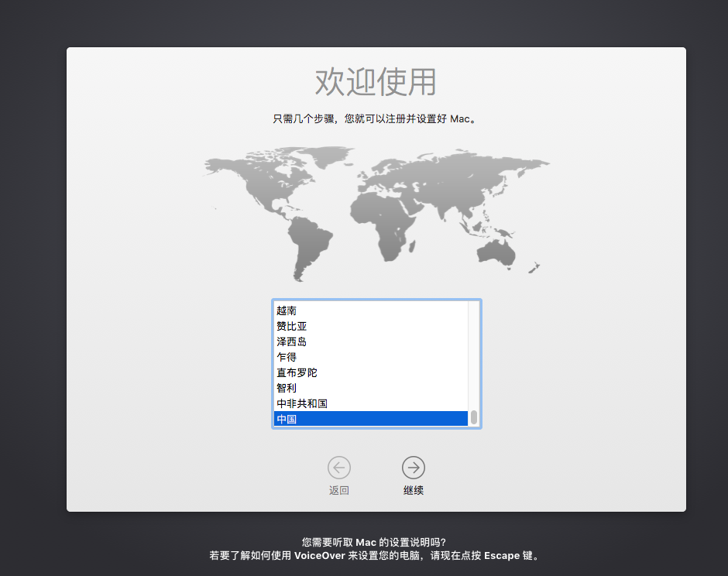Choose 乍得 from the region list
Screen dimensions: 728x576
370,357
